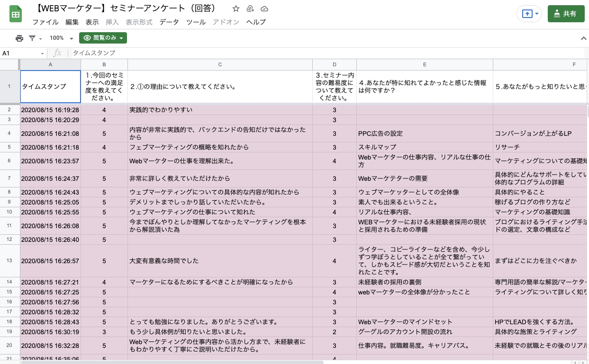Viewport: 589px width, 364px height.
Task: Open the 表示 menu
Action: point(92,22)
